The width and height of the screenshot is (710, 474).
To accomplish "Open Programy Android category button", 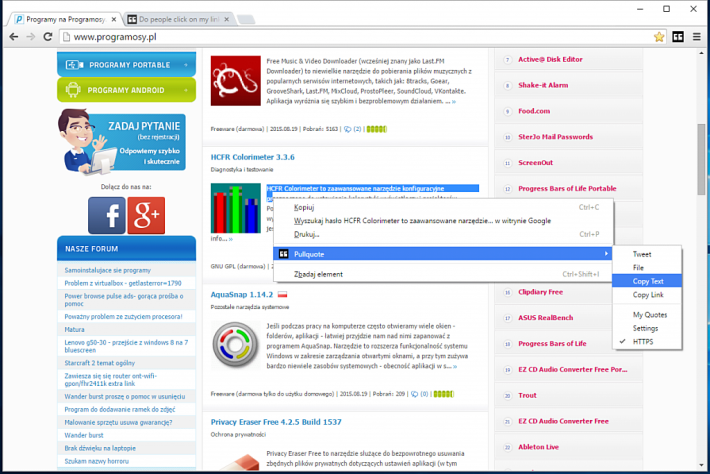I will (x=126, y=90).
